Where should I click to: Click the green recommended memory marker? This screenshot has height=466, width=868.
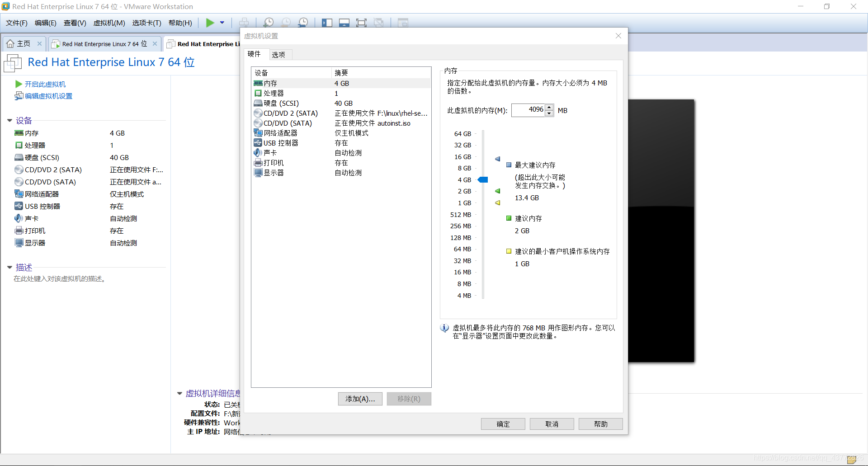[498, 191]
